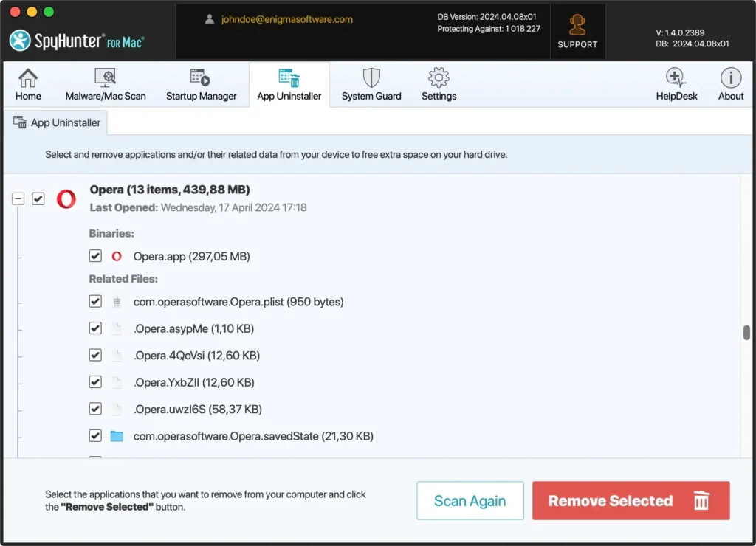
Task: Click trash icon on Remove Selected
Action: 701,500
